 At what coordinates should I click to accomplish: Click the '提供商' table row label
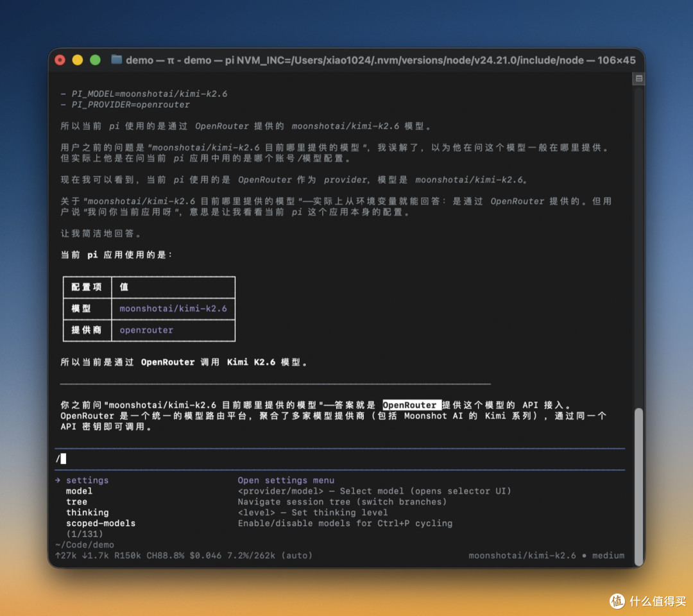[87, 330]
